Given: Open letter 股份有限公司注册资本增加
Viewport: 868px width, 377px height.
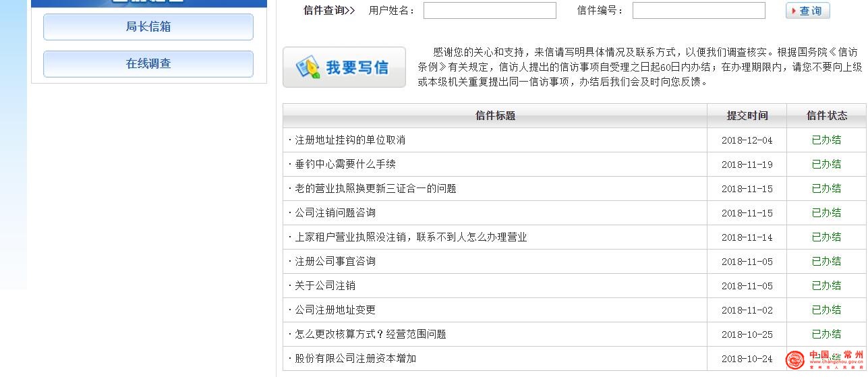Looking at the screenshot, I should 355,359.
